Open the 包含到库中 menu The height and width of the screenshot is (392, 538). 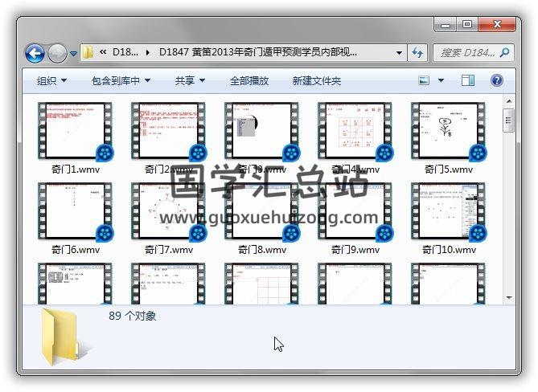(121, 80)
